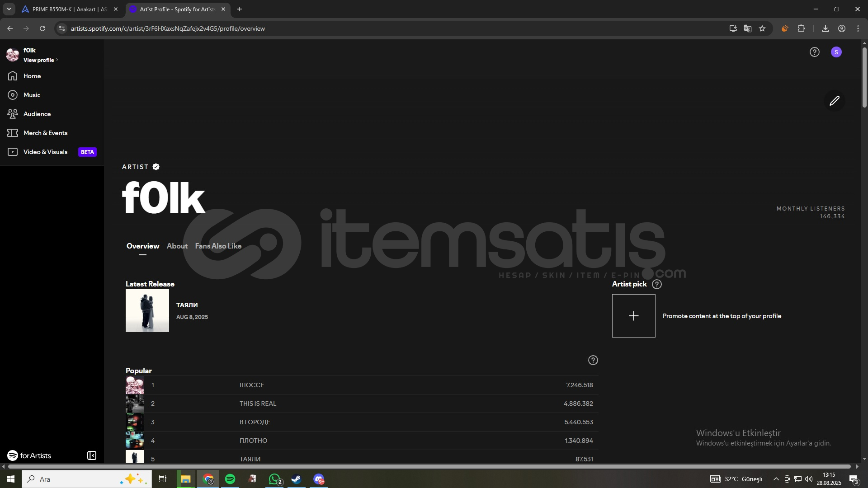Select the ПЛОТНО track

[x=362, y=441]
